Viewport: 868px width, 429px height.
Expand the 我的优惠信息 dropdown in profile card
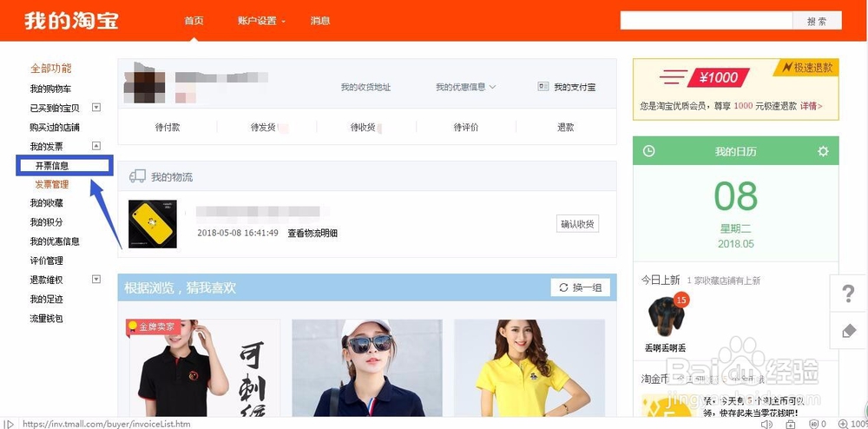tap(465, 87)
